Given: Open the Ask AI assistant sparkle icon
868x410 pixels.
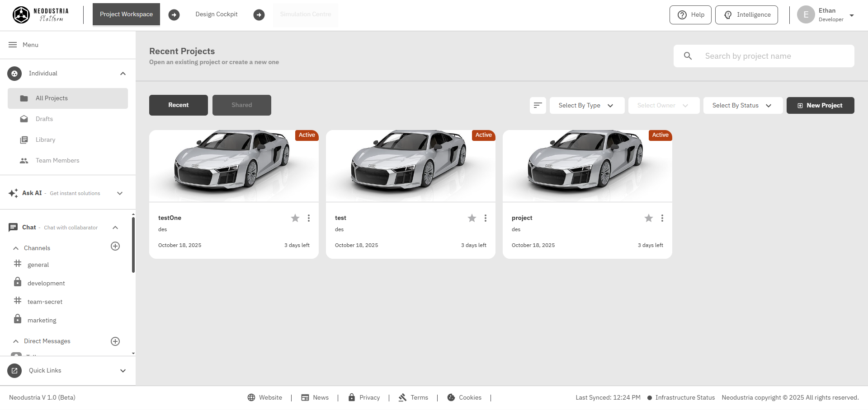Looking at the screenshot, I should pos(13,193).
